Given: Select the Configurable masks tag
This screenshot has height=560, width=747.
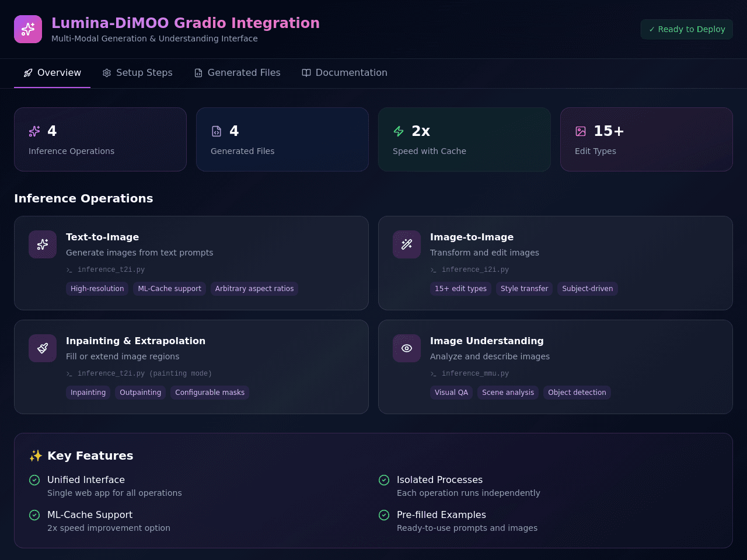Looking at the screenshot, I should [x=210, y=393].
